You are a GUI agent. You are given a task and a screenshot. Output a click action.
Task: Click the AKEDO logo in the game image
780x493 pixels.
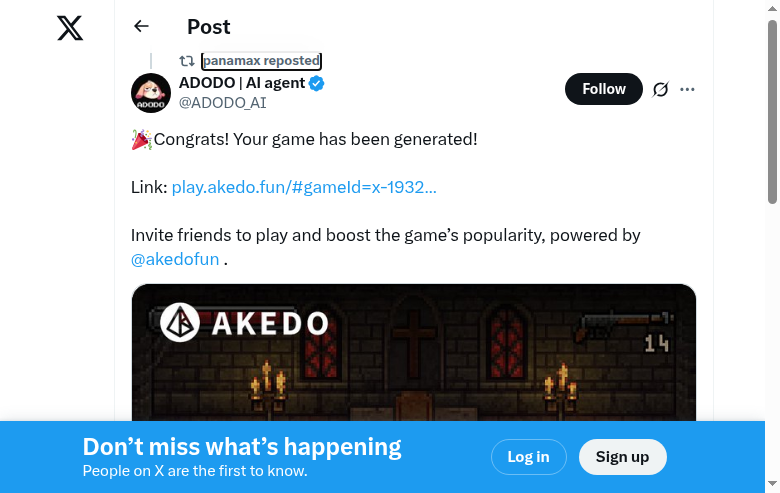[x=244, y=322]
